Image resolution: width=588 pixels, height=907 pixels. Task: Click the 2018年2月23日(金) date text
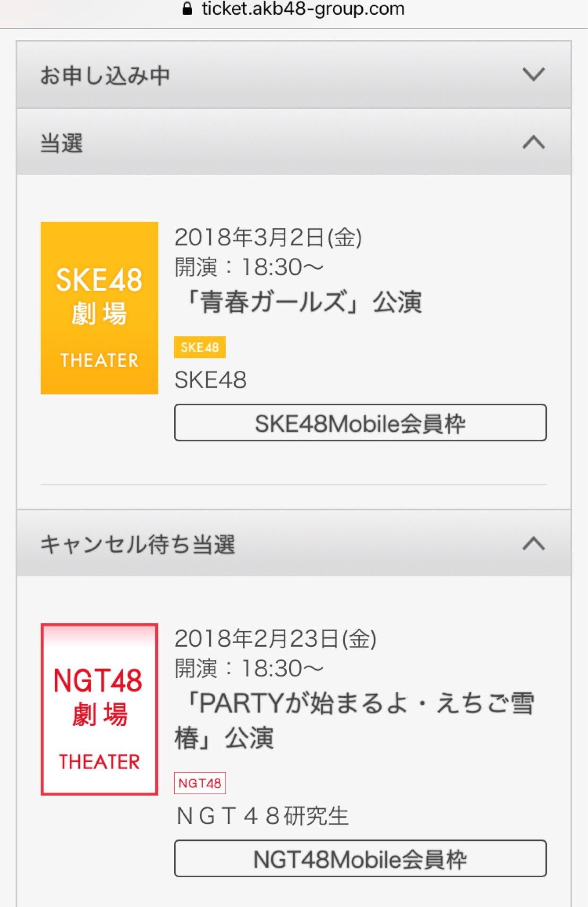275,639
